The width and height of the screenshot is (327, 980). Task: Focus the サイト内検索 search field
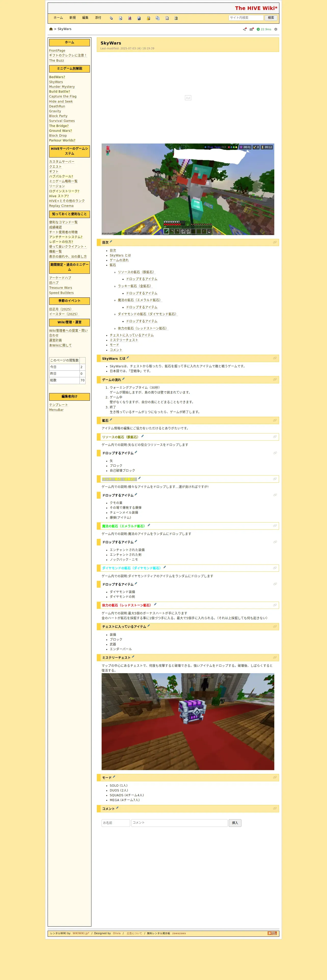coord(246,18)
